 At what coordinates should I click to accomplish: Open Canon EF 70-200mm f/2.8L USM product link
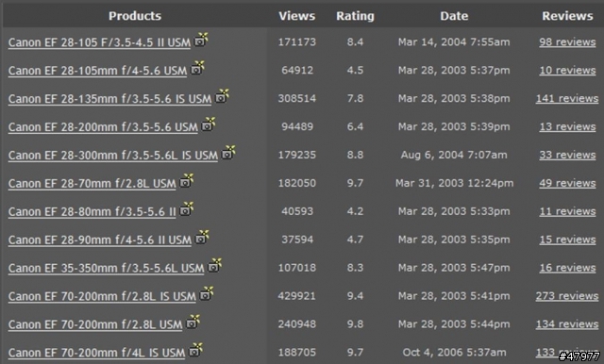[x=95, y=324]
